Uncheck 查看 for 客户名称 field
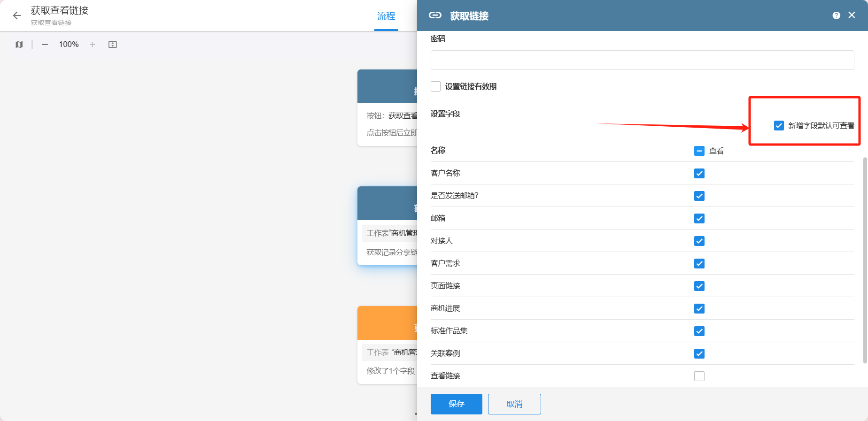Image resolution: width=868 pixels, height=421 pixels. [699, 173]
